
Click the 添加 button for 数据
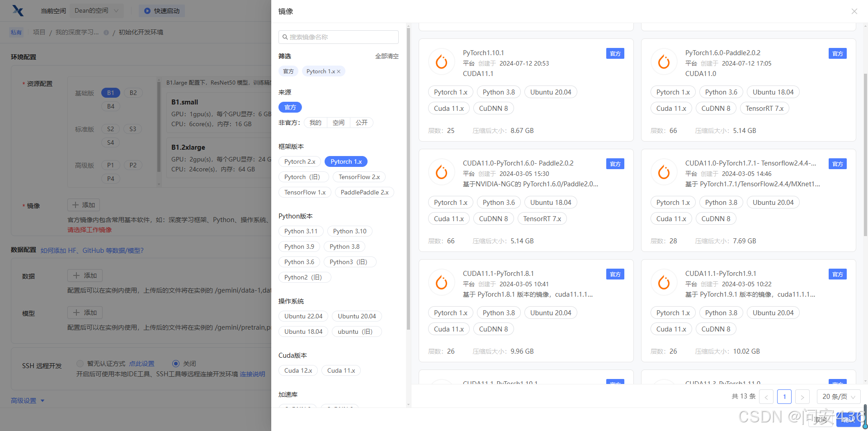click(85, 275)
